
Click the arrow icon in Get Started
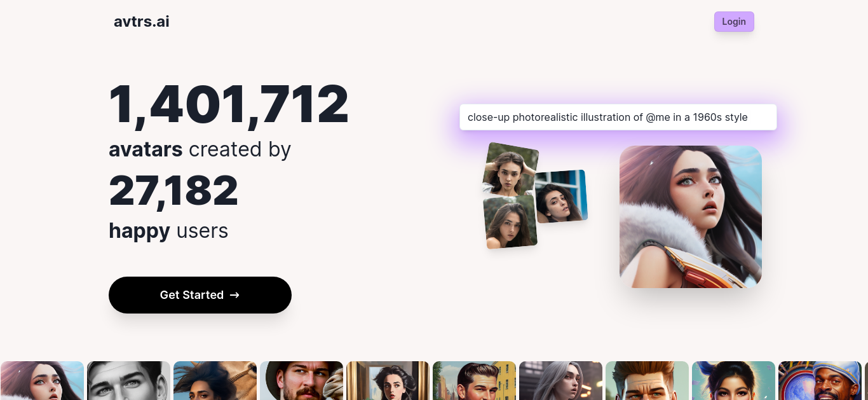click(234, 295)
